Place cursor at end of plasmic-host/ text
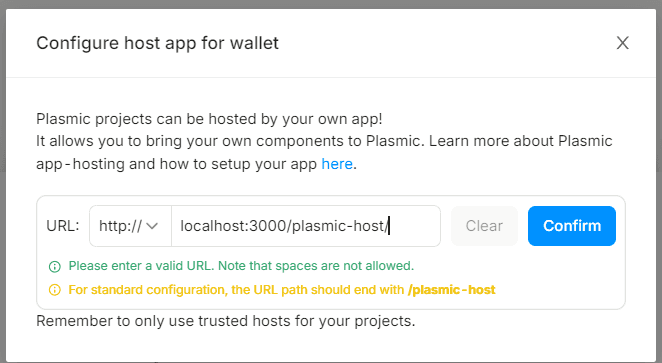662x363 pixels. (388, 226)
